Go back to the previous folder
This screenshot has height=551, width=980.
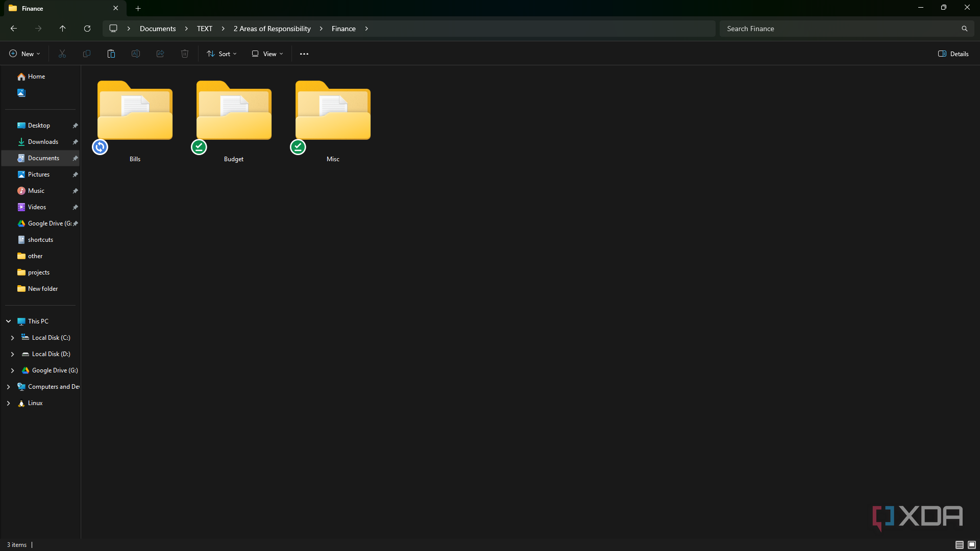14,29
